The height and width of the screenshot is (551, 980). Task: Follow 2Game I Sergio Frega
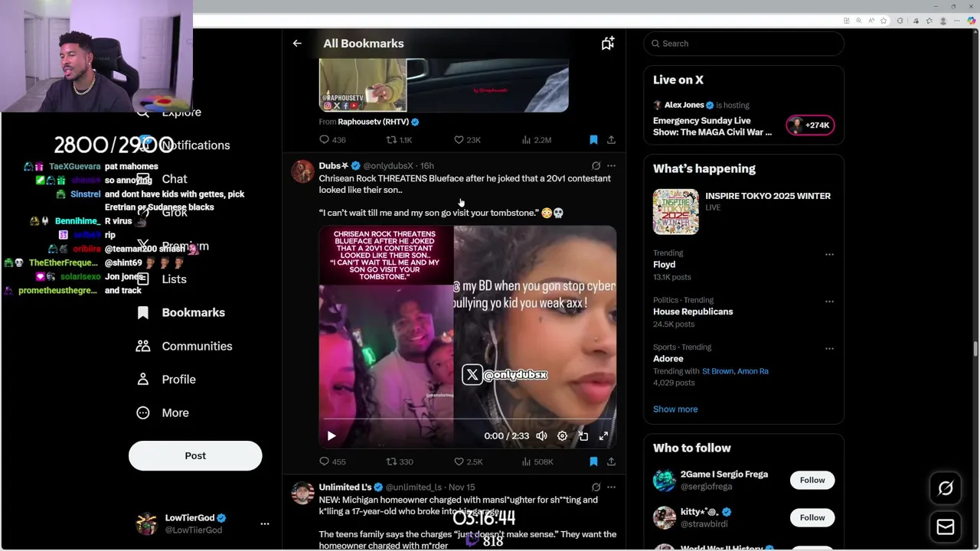pos(812,481)
